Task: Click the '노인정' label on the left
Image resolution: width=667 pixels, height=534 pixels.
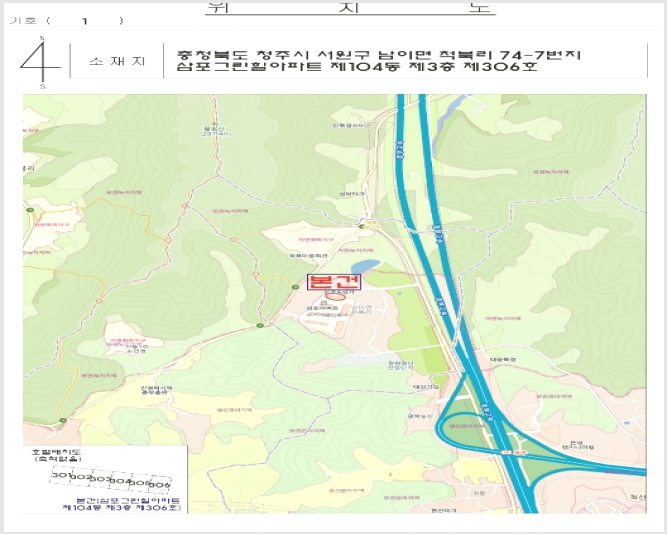Action: [136, 351]
